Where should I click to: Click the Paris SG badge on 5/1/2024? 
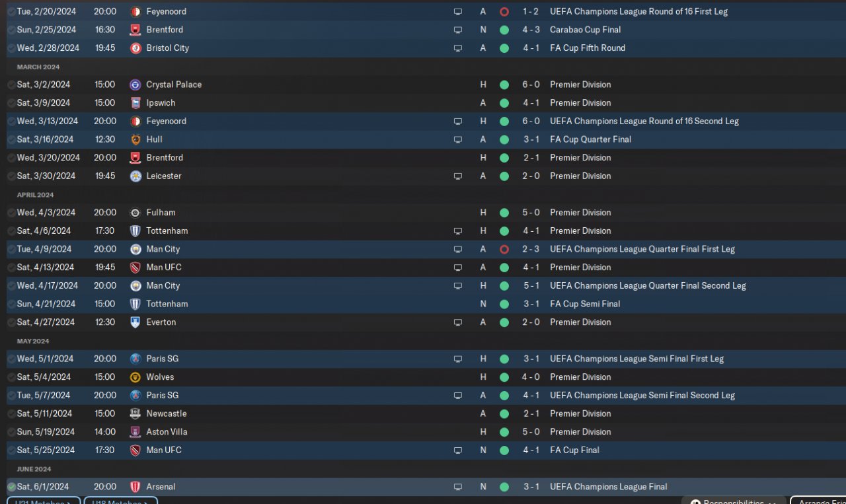[x=135, y=359]
